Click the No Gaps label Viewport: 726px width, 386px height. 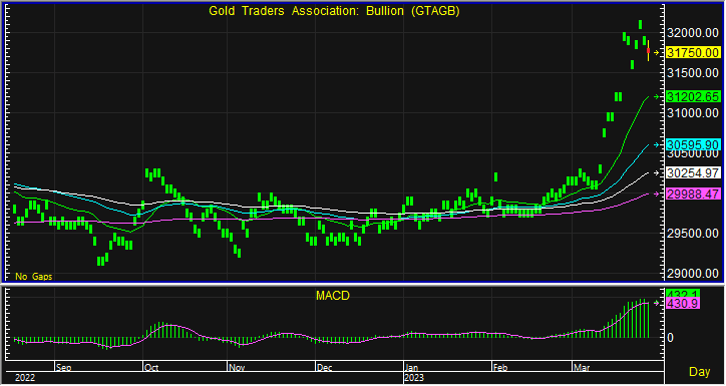(x=34, y=276)
